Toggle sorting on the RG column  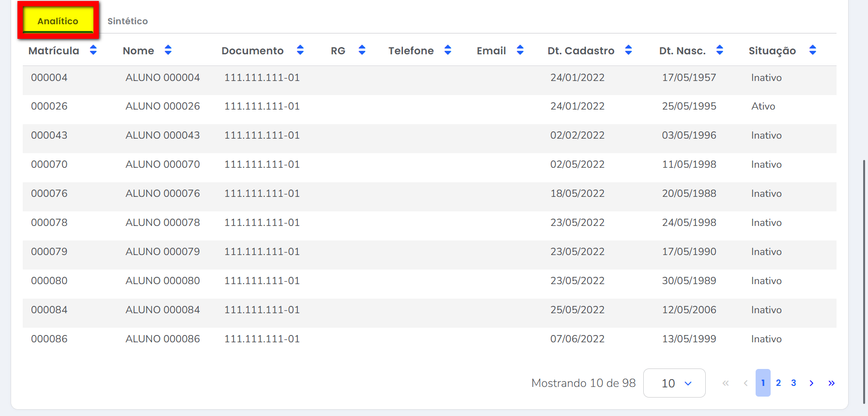[x=362, y=50]
